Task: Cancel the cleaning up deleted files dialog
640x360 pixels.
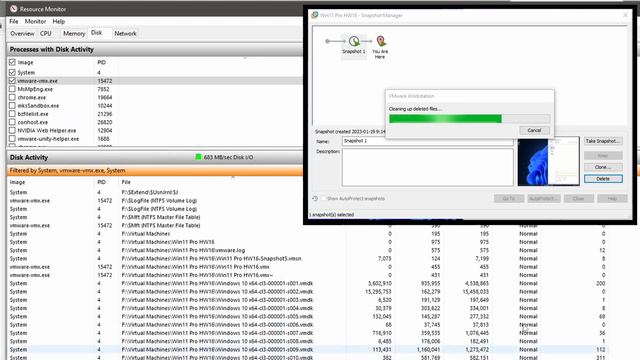Action: pos(534,130)
